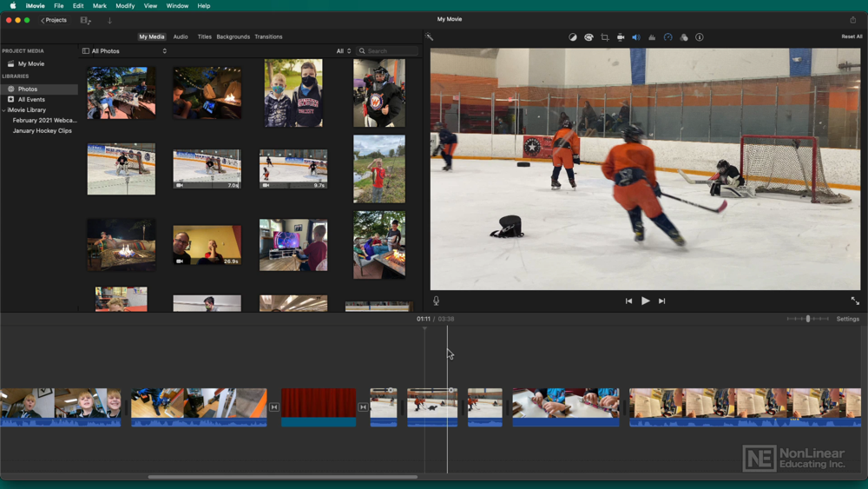This screenshot has width=868, height=489.
Task: Click the media browser layout icon
Action: point(86,21)
